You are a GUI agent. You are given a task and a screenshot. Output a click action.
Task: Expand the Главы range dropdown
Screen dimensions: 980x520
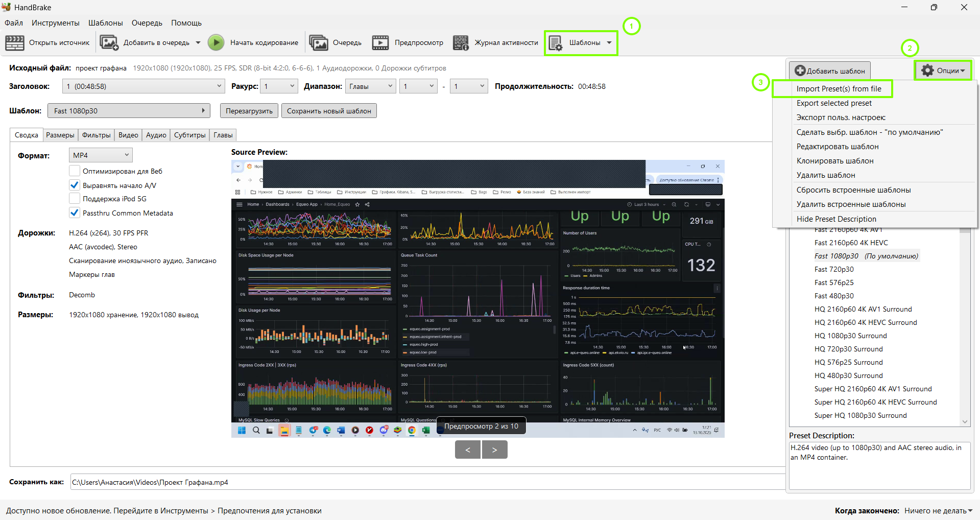pyautogui.click(x=370, y=86)
